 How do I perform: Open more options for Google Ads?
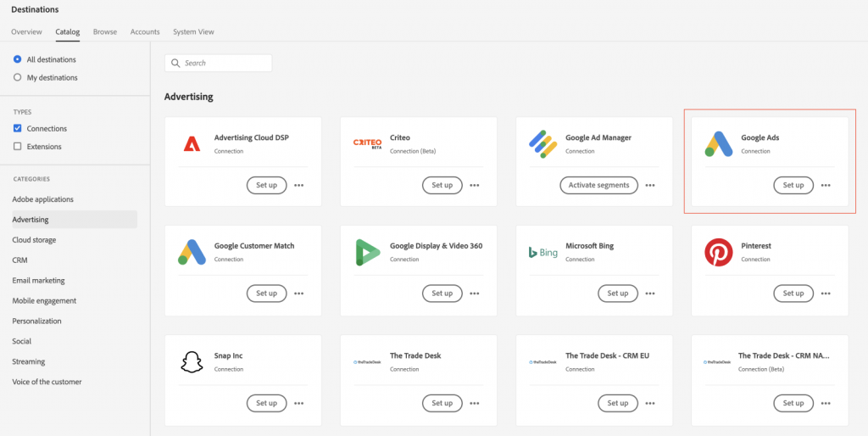[x=826, y=185]
